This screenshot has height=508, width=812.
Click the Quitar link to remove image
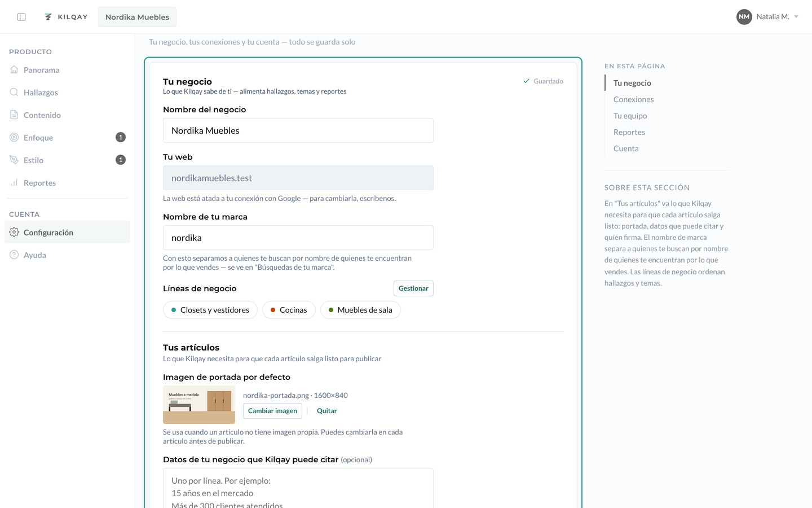(x=327, y=411)
